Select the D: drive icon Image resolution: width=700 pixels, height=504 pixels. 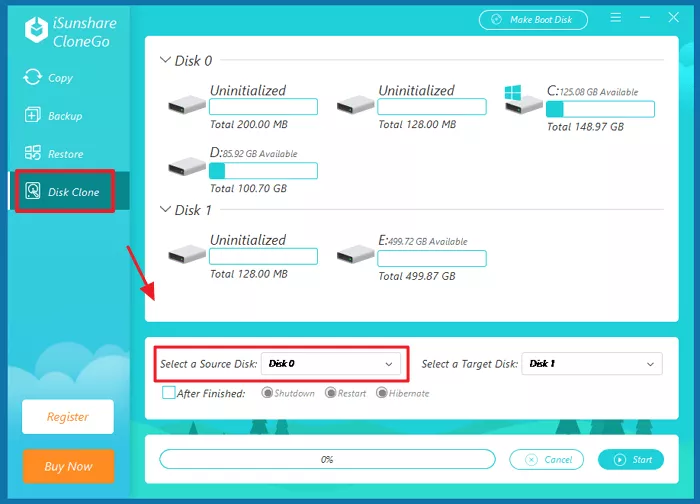(187, 167)
